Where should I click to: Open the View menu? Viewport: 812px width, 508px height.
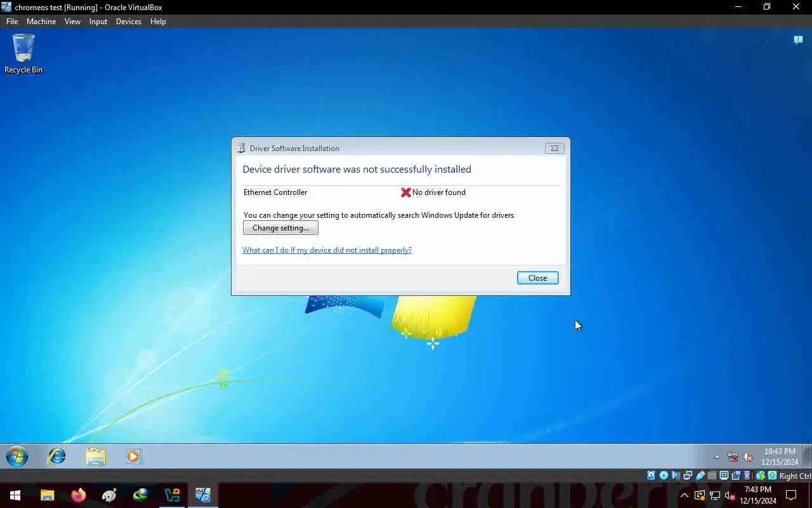pyautogui.click(x=72, y=21)
